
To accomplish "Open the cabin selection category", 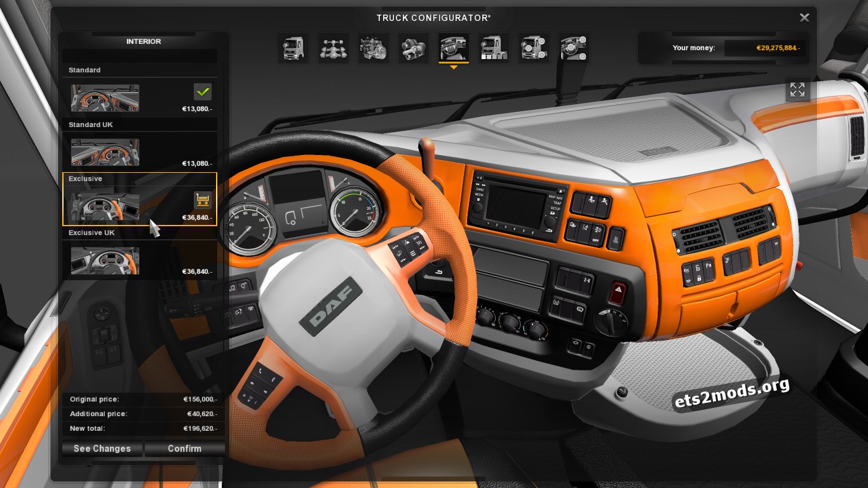I will [x=294, y=48].
